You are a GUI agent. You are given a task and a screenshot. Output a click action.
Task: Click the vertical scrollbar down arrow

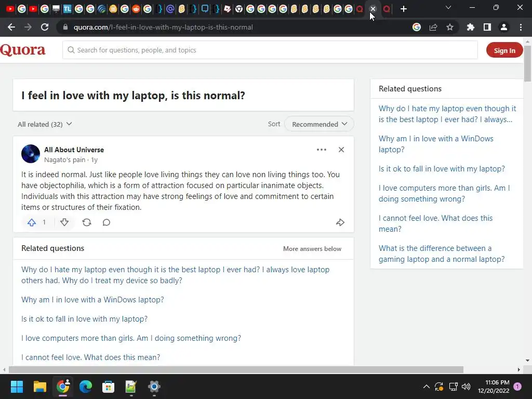(x=527, y=361)
